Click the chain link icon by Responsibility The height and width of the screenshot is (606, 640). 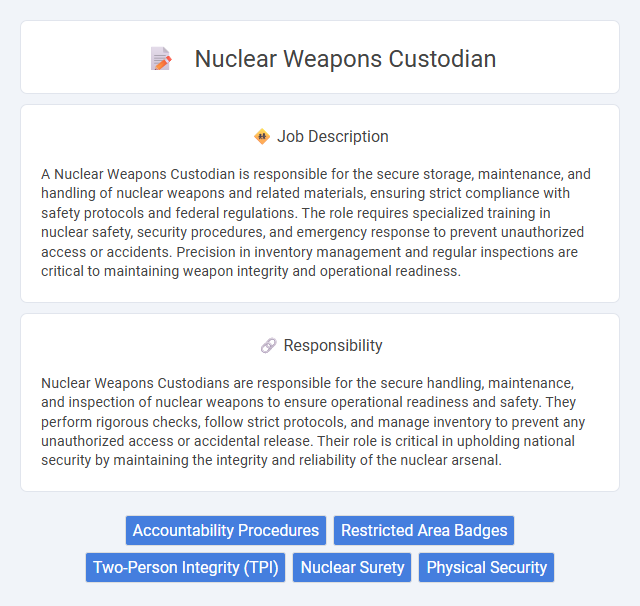tap(268, 346)
